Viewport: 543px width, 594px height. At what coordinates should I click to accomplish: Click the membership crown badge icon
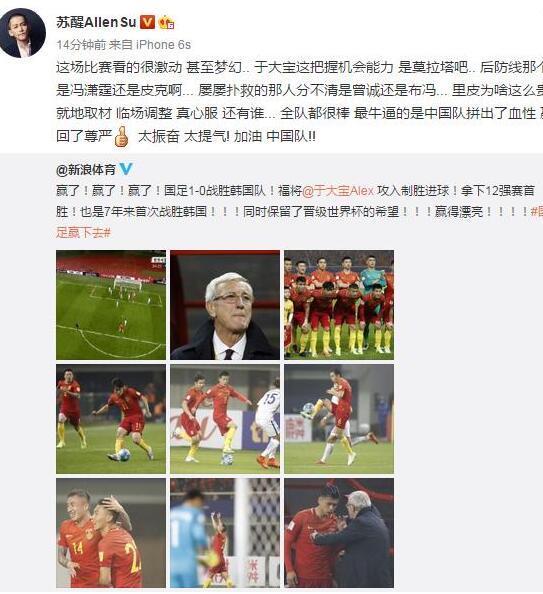[167, 23]
